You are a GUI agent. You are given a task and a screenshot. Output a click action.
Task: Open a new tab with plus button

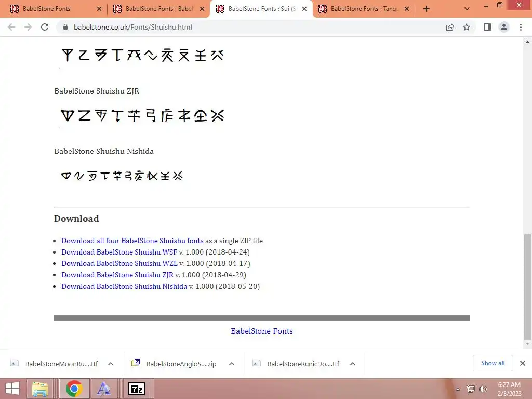pyautogui.click(x=427, y=9)
